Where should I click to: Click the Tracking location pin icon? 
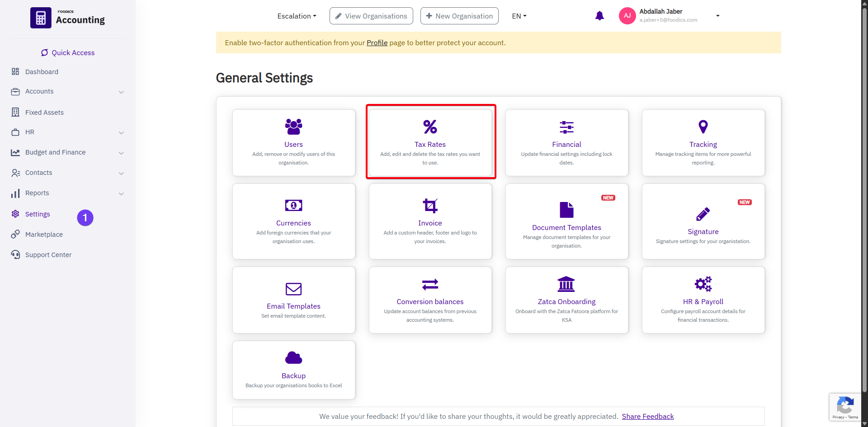[703, 127]
